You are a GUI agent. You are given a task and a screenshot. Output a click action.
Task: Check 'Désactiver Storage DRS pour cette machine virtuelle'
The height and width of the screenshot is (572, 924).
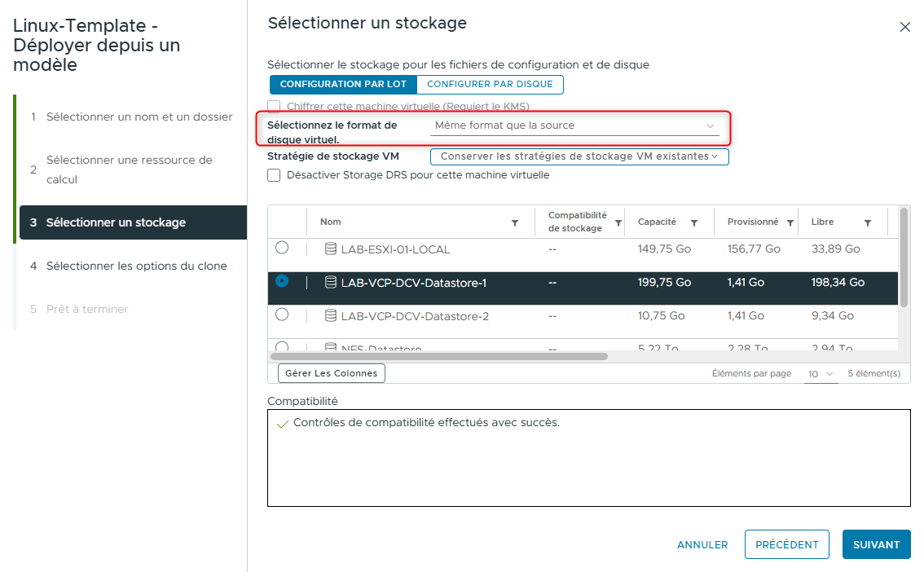274,175
